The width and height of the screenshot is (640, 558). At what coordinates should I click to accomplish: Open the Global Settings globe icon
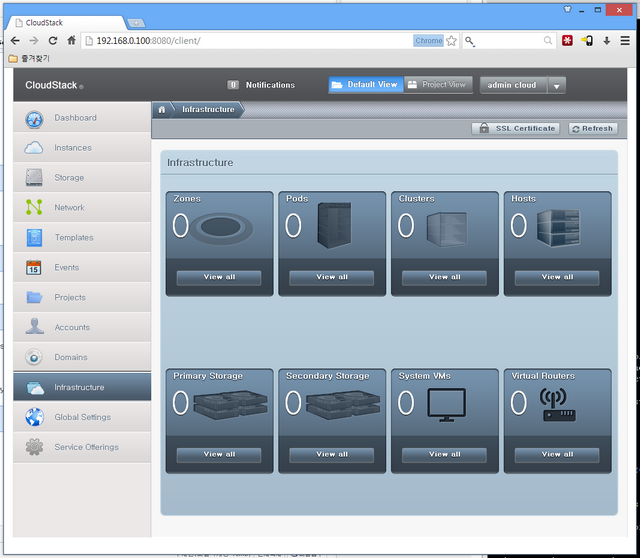(34, 417)
